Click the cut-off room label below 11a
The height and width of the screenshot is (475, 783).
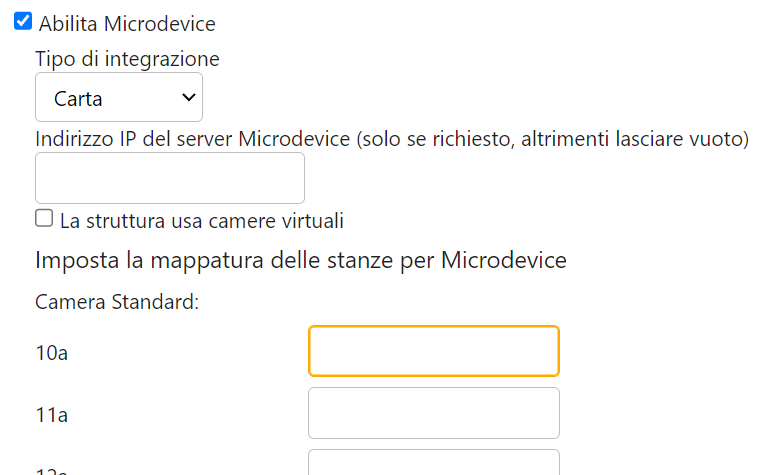pos(51,470)
